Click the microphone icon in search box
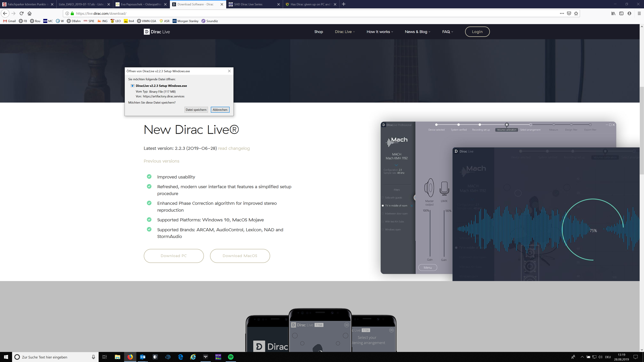Image resolution: width=644 pixels, height=362 pixels. (93, 357)
